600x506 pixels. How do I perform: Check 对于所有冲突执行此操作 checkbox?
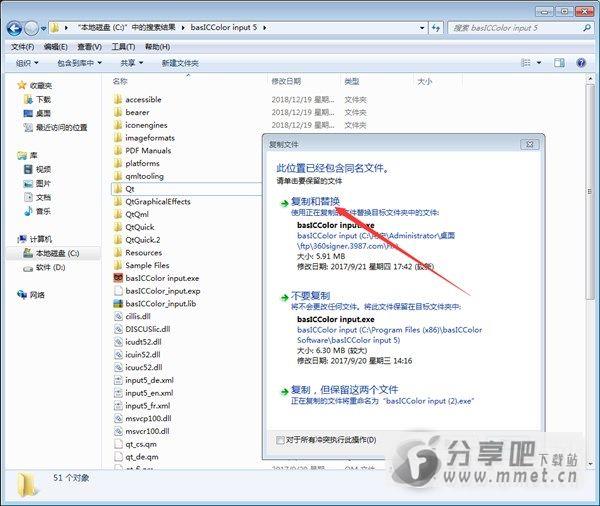click(280, 440)
